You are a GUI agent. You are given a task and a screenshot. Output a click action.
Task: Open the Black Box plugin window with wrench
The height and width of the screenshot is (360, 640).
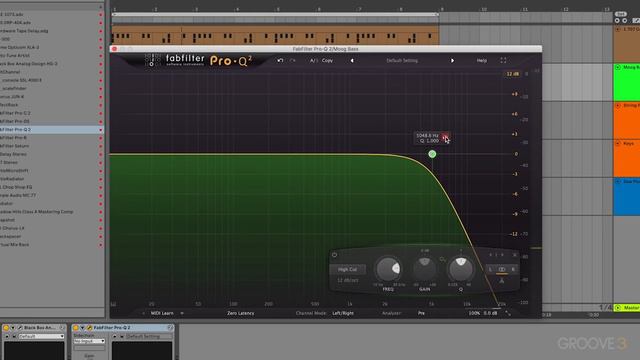[x=20, y=327]
